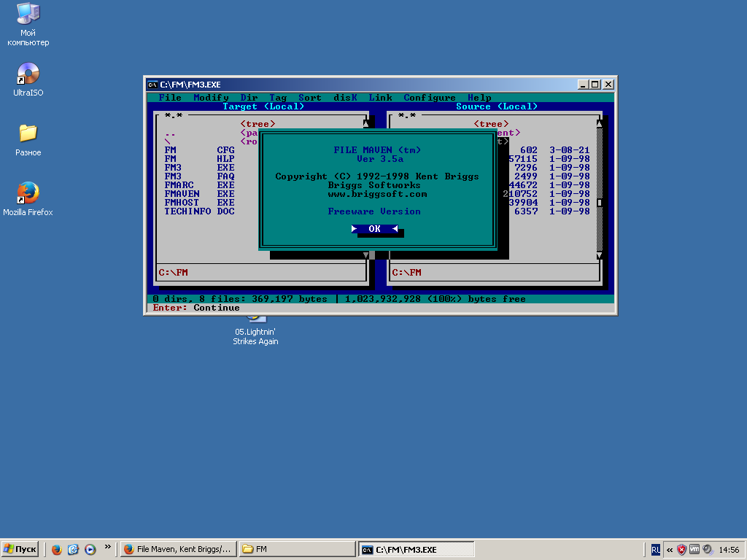
Task: Click the Source panel scroll-down arrow
Action: point(600,255)
